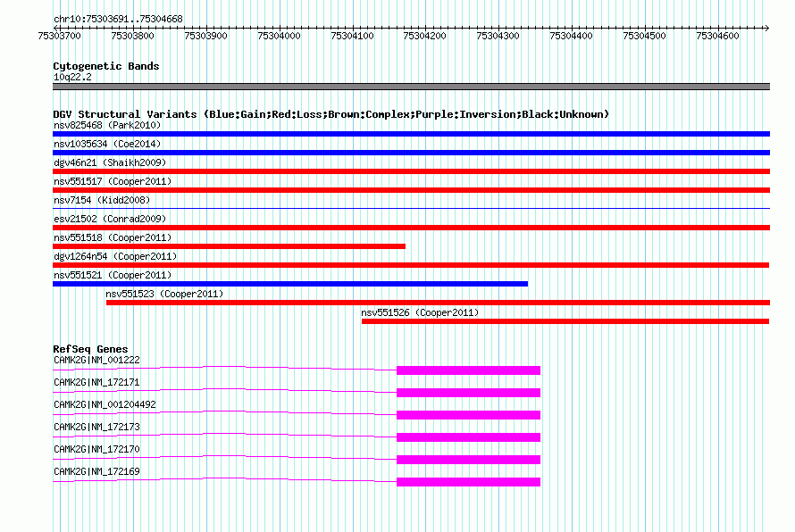Open the CAMK2G|NM_172171 transcript label
Viewport: 795px width, 532px height.
(x=96, y=383)
